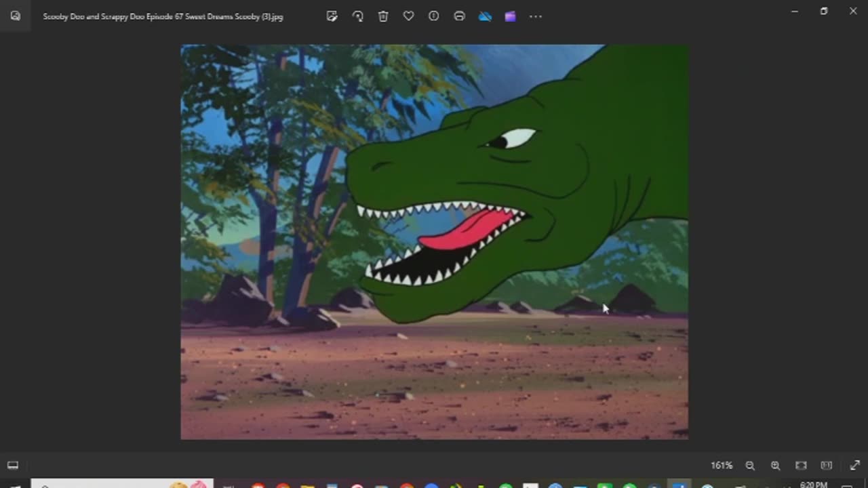Mark photo as favorite with heart icon
This screenshot has width=868, height=488.
click(408, 16)
